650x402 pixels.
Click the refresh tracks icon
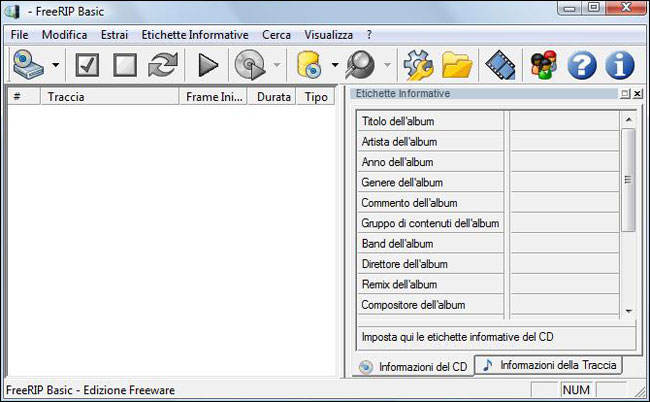coord(161,66)
